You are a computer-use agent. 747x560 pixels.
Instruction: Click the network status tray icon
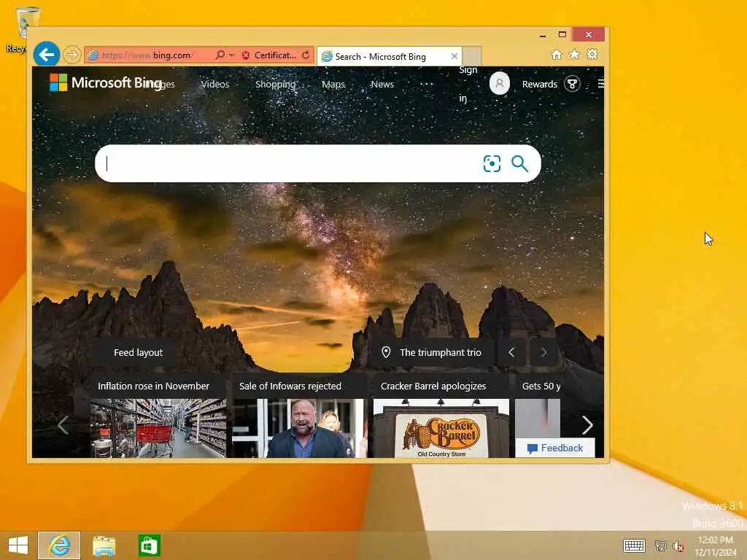click(660, 545)
